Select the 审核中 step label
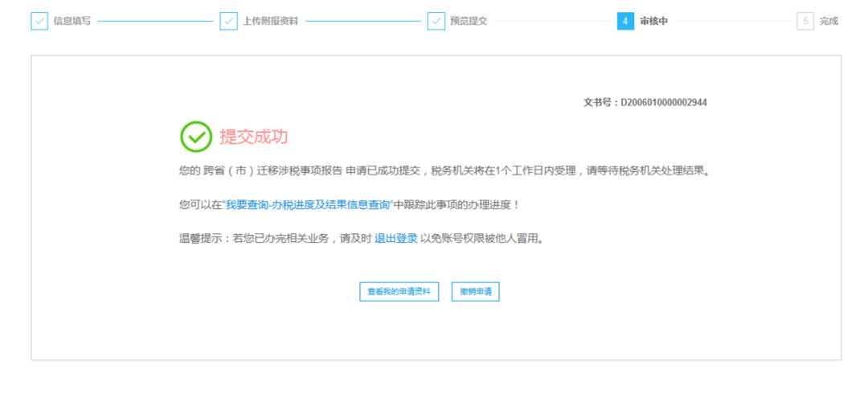The width and height of the screenshot is (868, 394). (x=653, y=22)
